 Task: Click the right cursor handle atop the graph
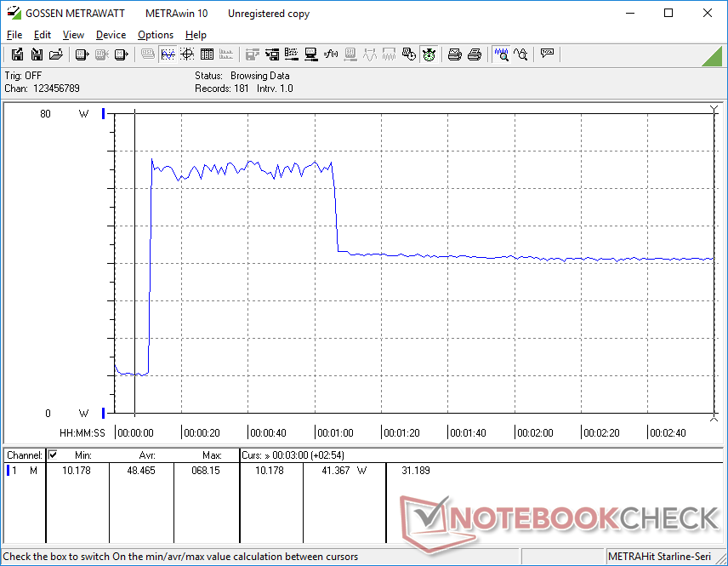[x=714, y=109]
